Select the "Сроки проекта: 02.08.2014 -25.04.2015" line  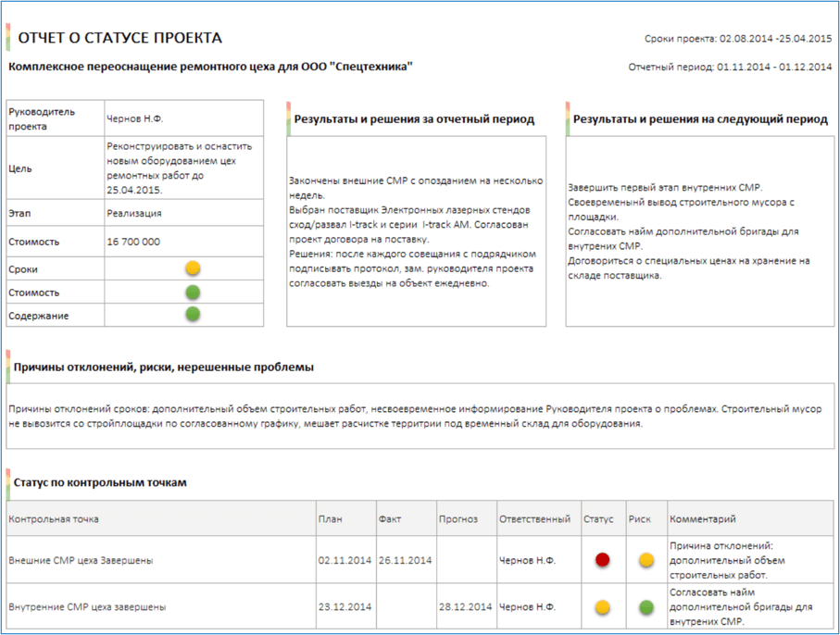pos(738,39)
